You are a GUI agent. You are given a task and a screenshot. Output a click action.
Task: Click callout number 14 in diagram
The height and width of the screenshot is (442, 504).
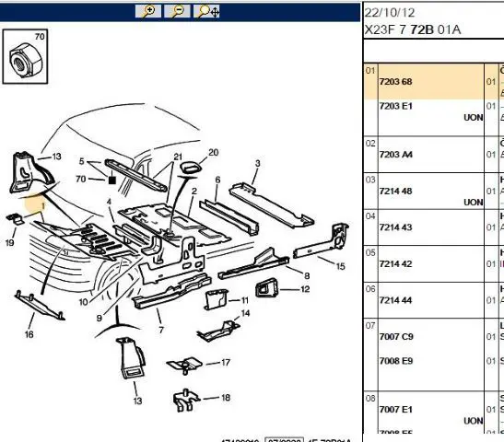coord(245,313)
